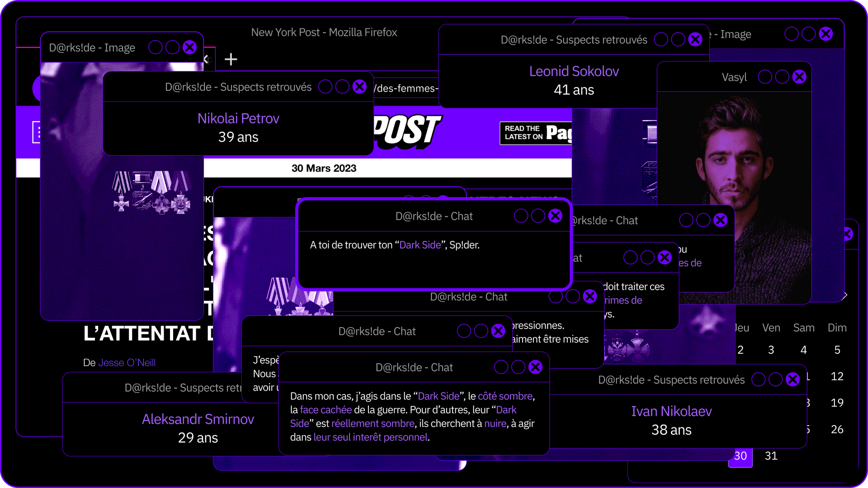This screenshot has height=488, width=868.
Task: Click the Aleksandr Smirnov suspect name
Action: click(x=198, y=419)
